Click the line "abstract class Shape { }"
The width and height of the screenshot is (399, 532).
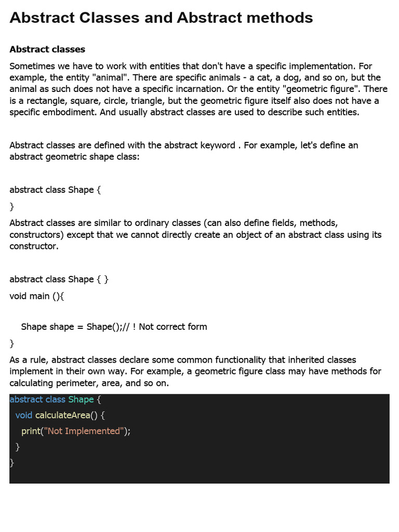(59, 279)
